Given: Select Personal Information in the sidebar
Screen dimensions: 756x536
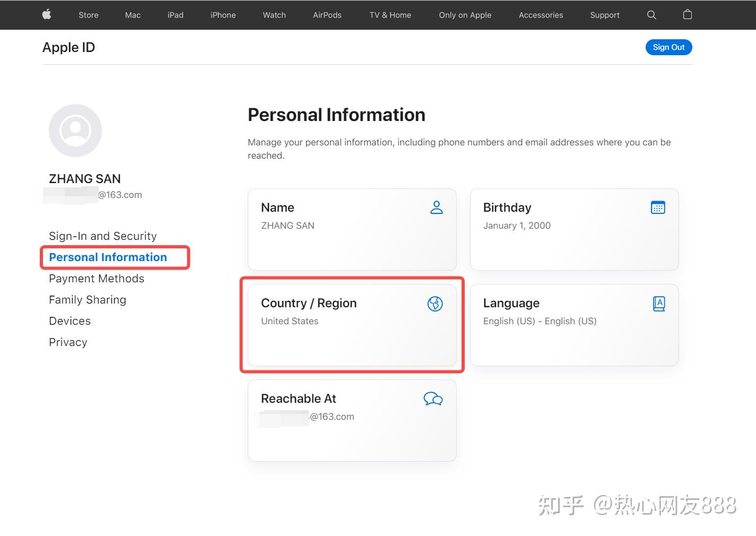Looking at the screenshot, I should click(108, 257).
